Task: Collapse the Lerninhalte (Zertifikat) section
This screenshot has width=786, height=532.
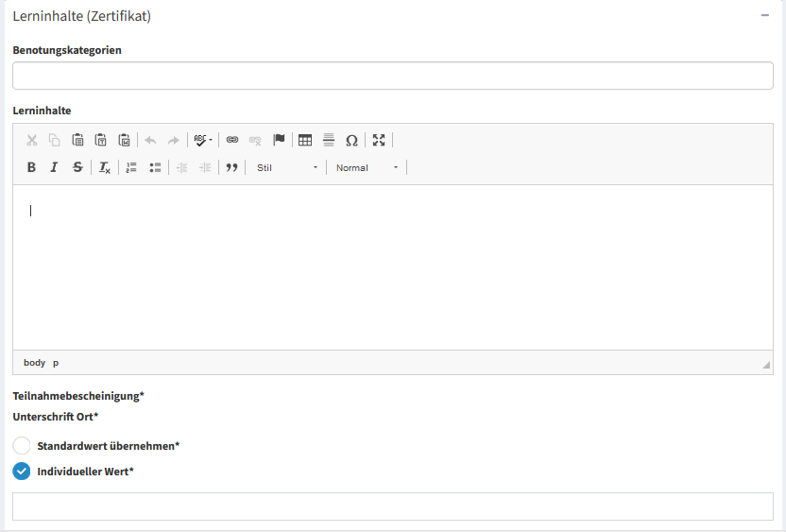Action: click(x=764, y=16)
